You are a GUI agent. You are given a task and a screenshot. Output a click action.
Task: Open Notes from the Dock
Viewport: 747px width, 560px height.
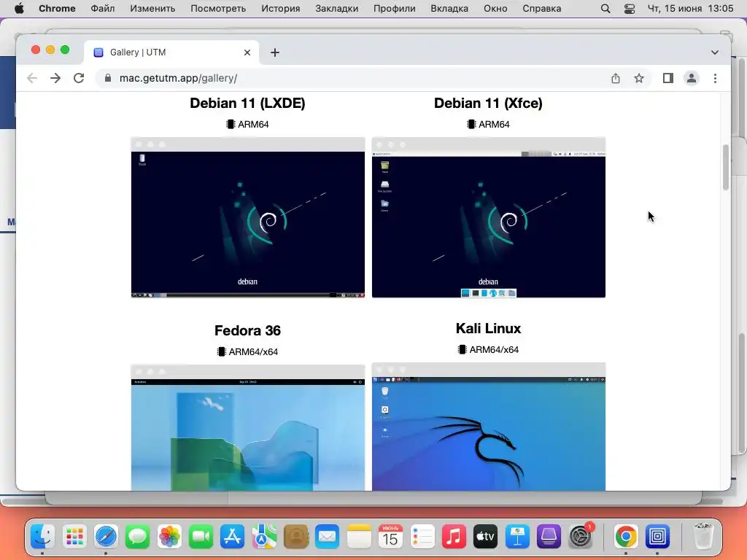point(359,537)
